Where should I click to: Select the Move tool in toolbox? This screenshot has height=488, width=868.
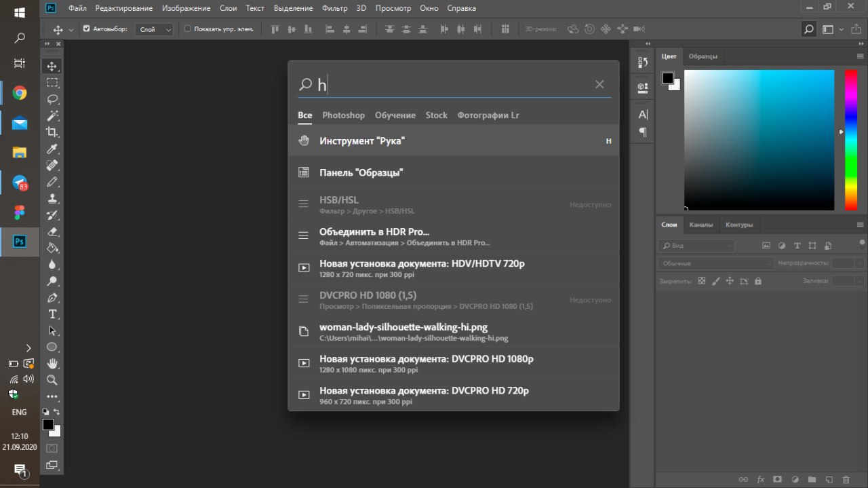(52, 67)
